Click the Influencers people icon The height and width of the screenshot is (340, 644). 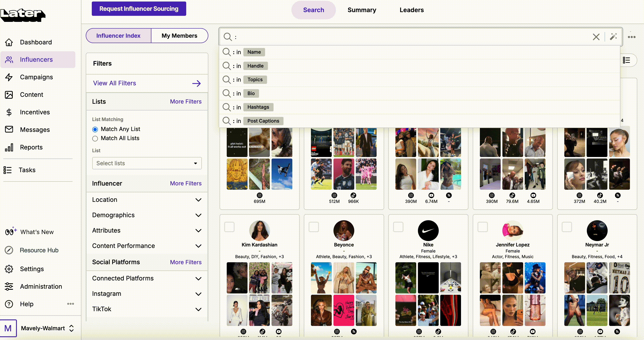pos(9,60)
